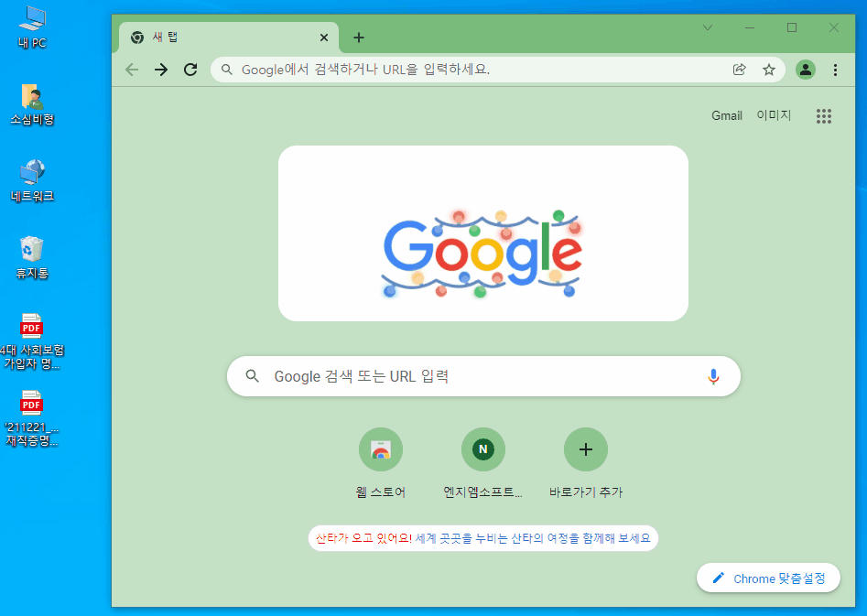Maximize the Chrome window
Screen dimensions: 867x616
click(792, 27)
